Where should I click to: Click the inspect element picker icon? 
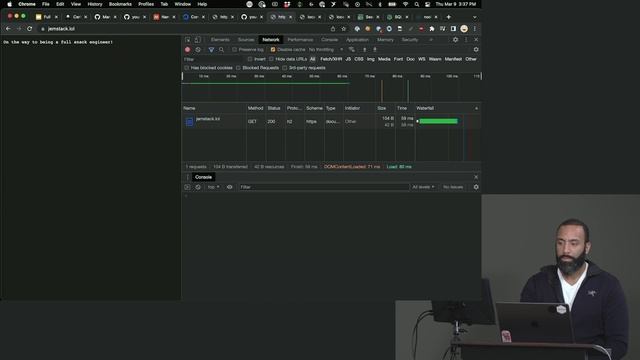[187, 40]
